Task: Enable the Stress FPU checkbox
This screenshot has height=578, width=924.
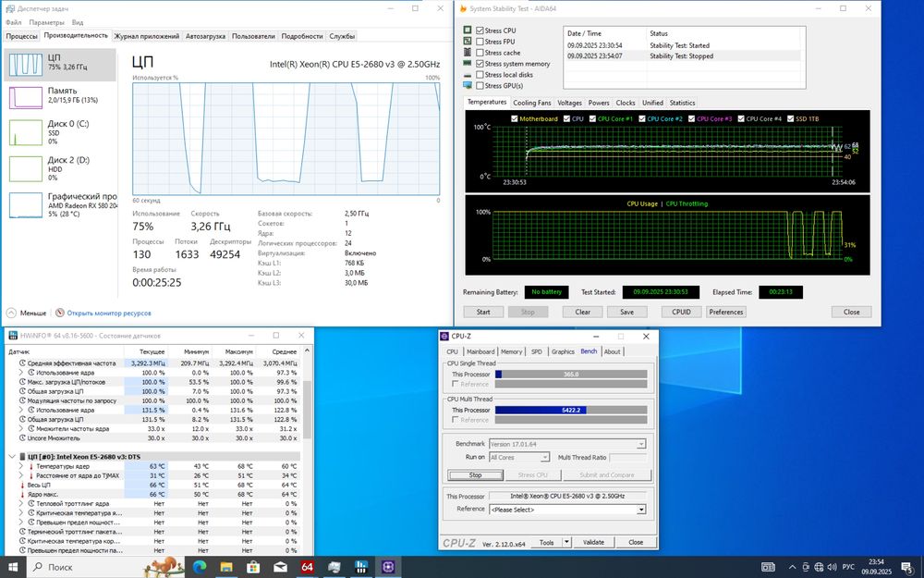Action: 480,42
